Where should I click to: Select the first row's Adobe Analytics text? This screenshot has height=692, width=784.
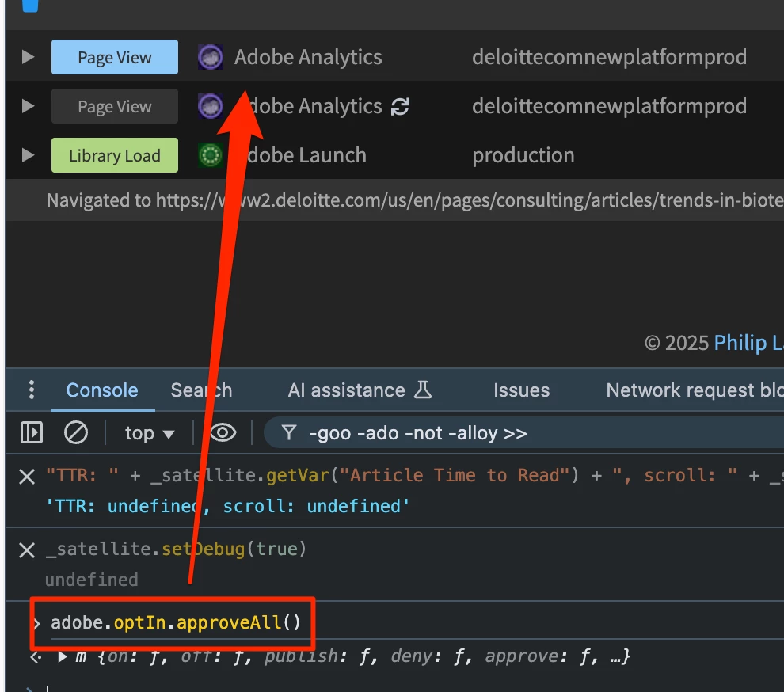pyautogui.click(x=308, y=57)
